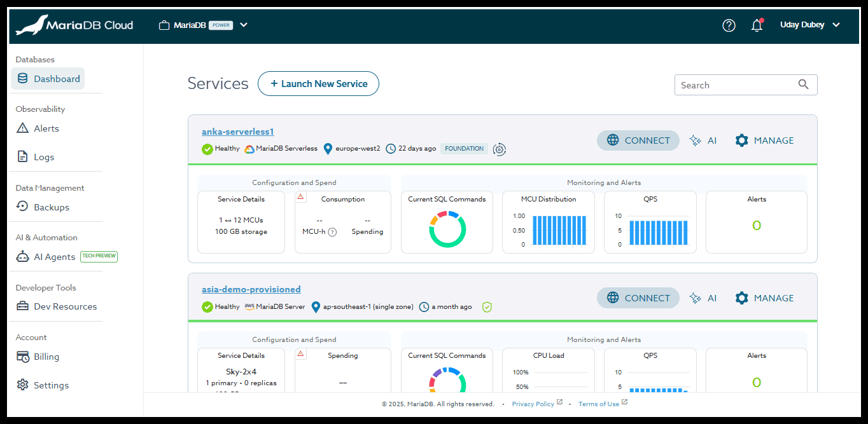Click the Logs document icon

[x=23, y=156]
